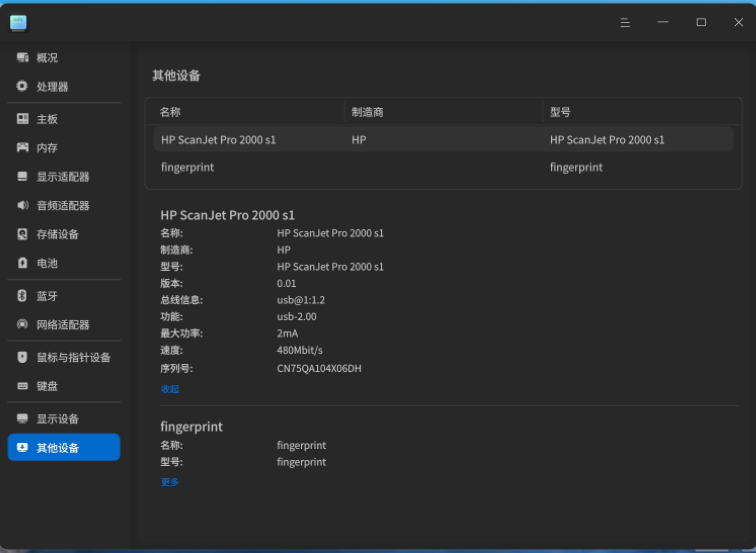Click the 其他设备 other devices icon
The height and width of the screenshot is (553, 756).
pos(22,447)
